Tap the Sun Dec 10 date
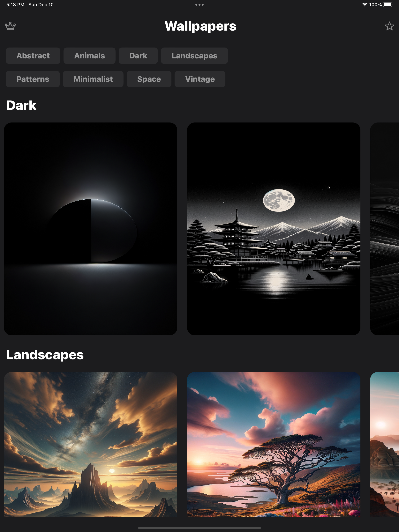The width and height of the screenshot is (399, 532). point(41,4)
